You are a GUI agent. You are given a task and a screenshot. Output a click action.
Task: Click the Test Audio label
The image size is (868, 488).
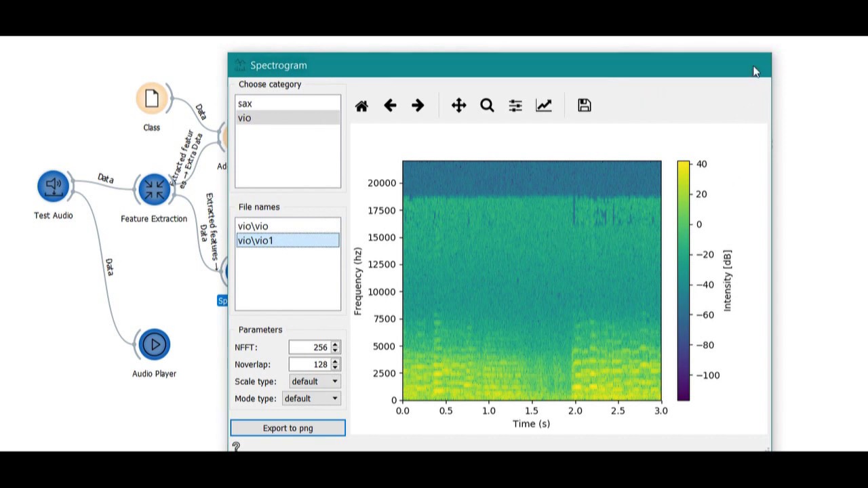(x=54, y=216)
